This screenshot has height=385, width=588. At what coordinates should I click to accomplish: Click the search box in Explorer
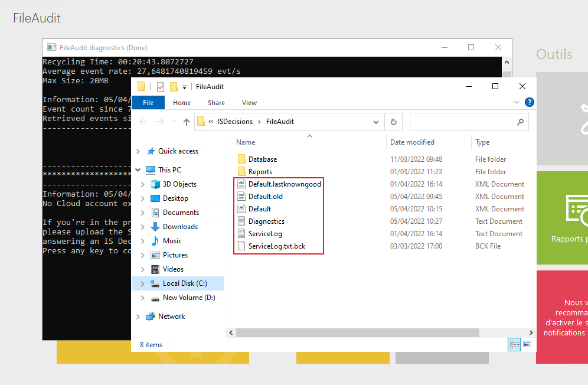tap(463, 122)
